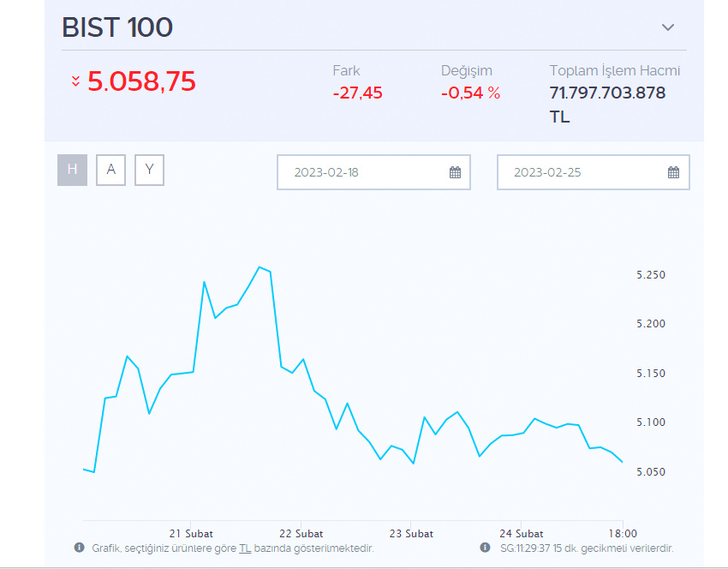Click the 5.100 price axis label
This screenshot has height=569, width=728.
tap(651, 422)
